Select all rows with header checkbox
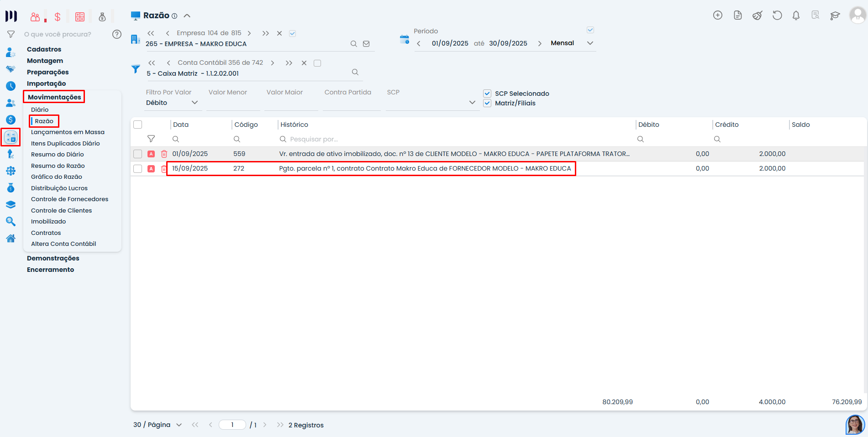This screenshot has height=437, width=868. (x=138, y=125)
